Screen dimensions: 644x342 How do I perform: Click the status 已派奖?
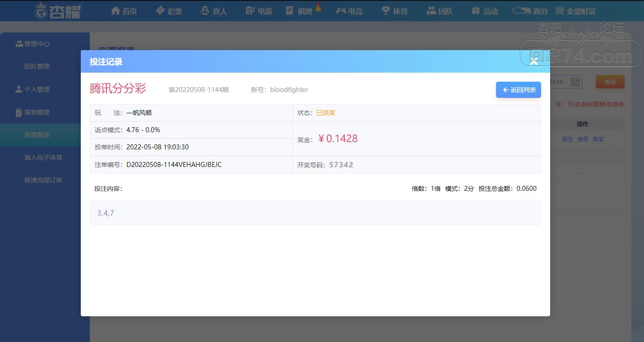[326, 113]
